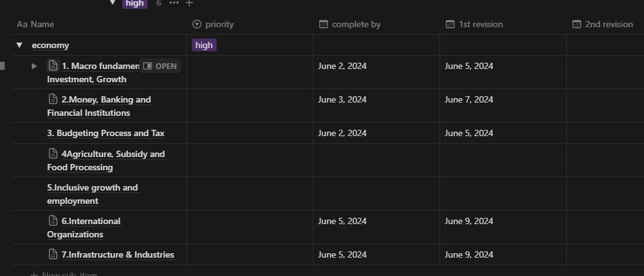The image size is (644, 276).
Task: Click the Macro fundamentals page icon
Action: pyautogui.click(x=53, y=65)
